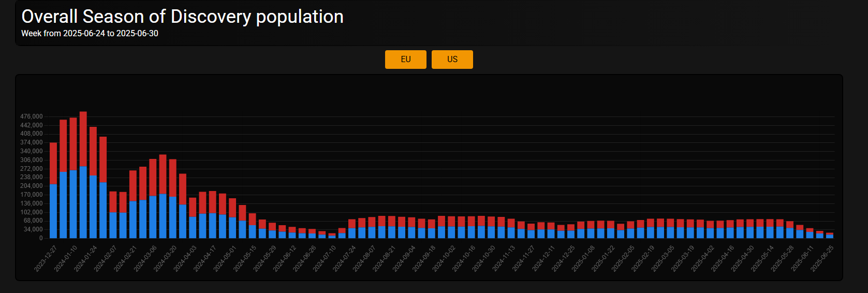Viewport: 868px width, 293px height.
Task: Click the "0" y-axis label
Action: pyautogui.click(x=41, y=238)
